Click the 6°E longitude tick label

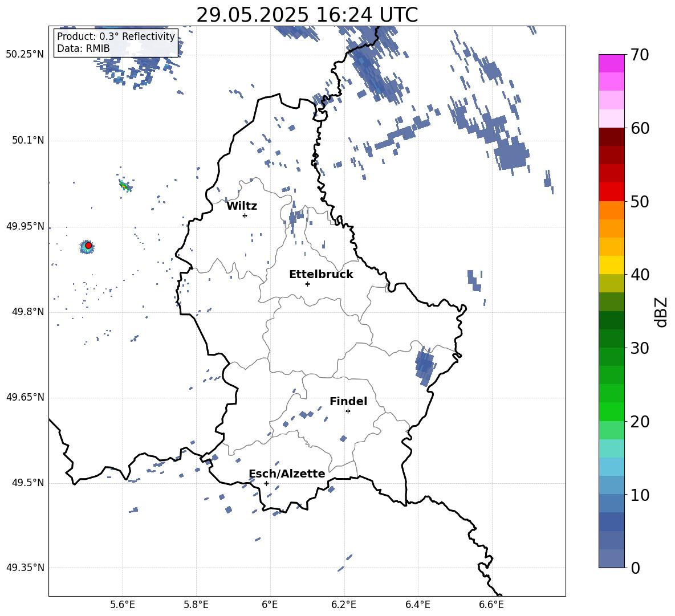point(270,605)
